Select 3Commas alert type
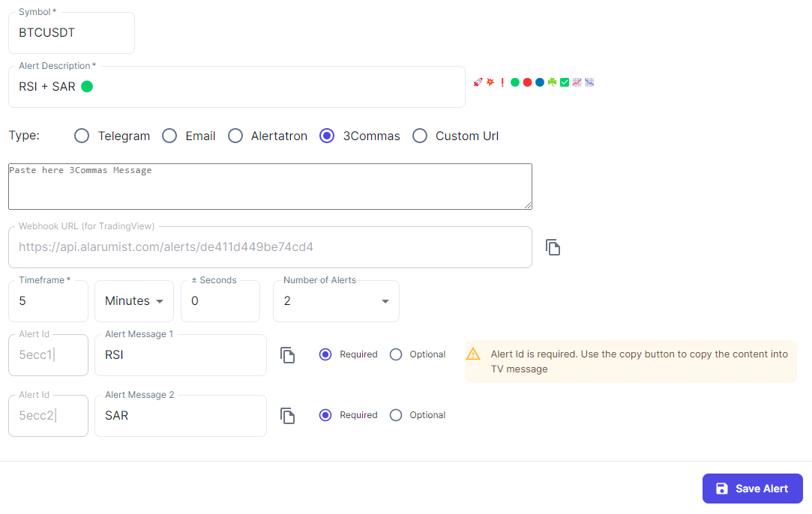The width and height of the screenshot is (812, 514). 327,136
